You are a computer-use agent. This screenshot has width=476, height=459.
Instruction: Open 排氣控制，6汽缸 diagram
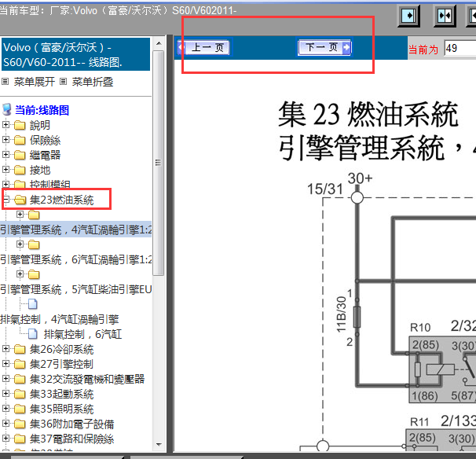coord(83,334)
